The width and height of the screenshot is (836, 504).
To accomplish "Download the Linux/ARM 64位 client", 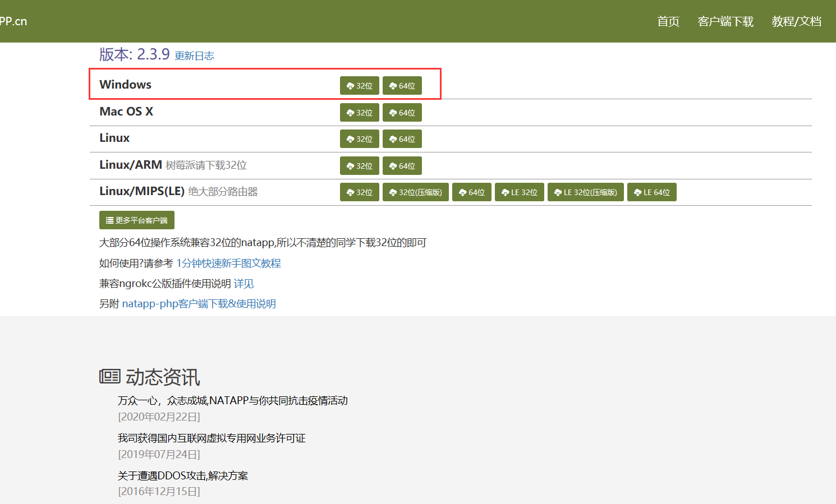I will click(402, 165).
